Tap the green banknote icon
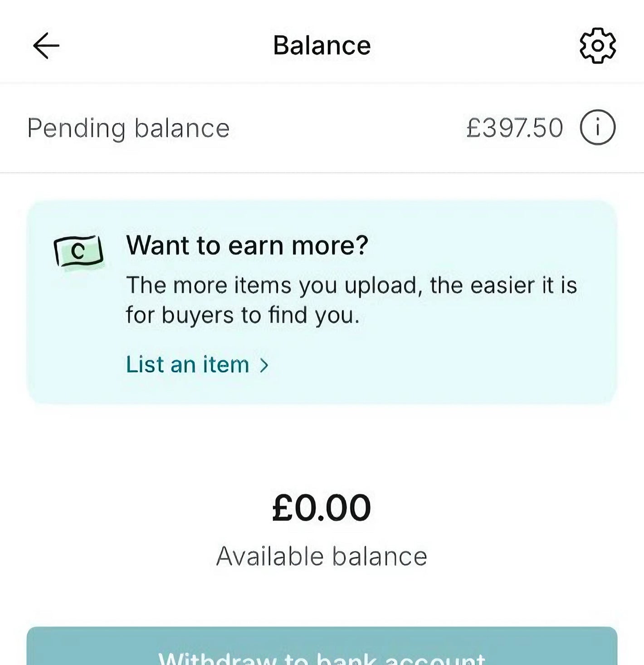This screenshot has width=644, height=665. (78, 251)
